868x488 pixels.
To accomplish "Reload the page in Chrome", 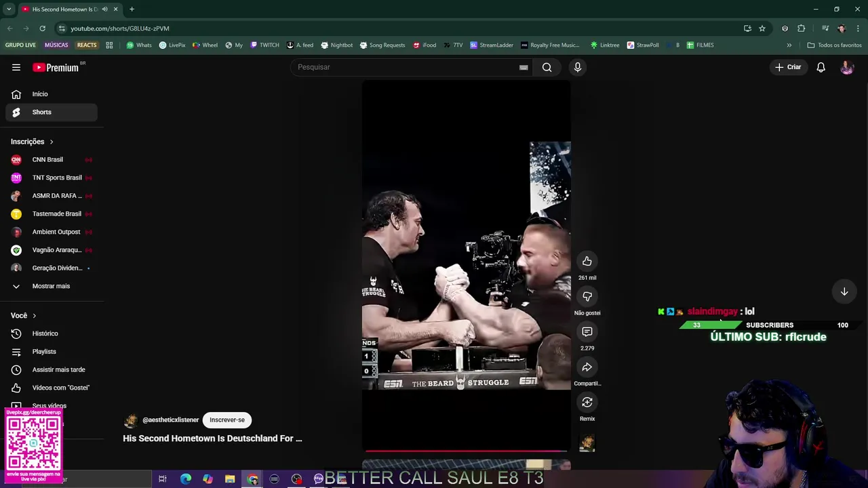I will tap(42, 28).
